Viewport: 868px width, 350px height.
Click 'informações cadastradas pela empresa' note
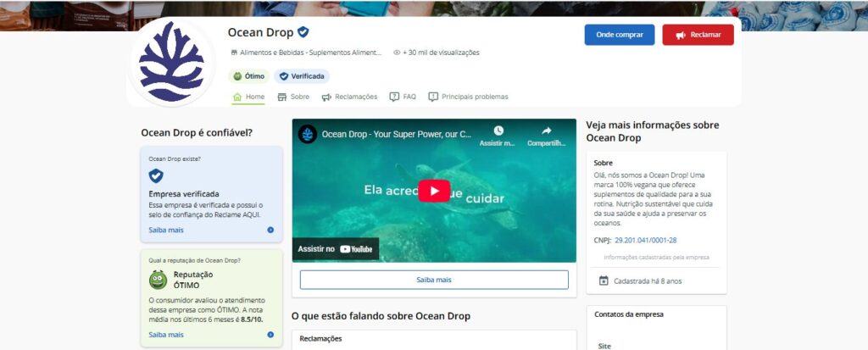[x=656, y=258]
